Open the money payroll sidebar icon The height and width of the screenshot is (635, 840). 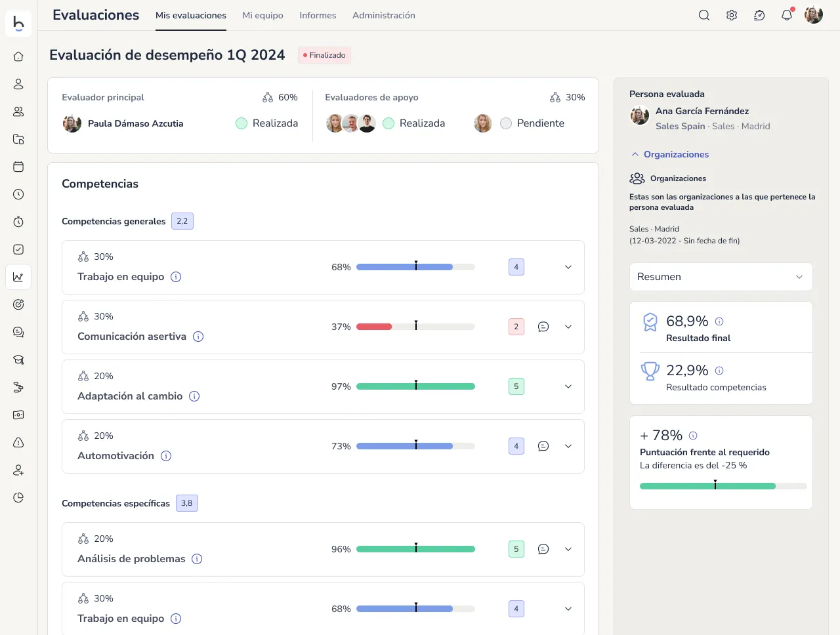coord(18,415)
